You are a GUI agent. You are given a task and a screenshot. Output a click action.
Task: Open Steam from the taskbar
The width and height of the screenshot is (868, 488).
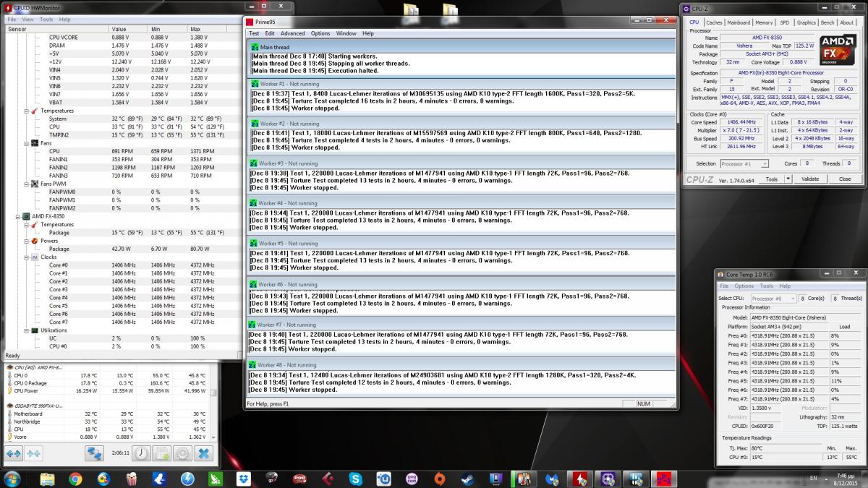467,479
